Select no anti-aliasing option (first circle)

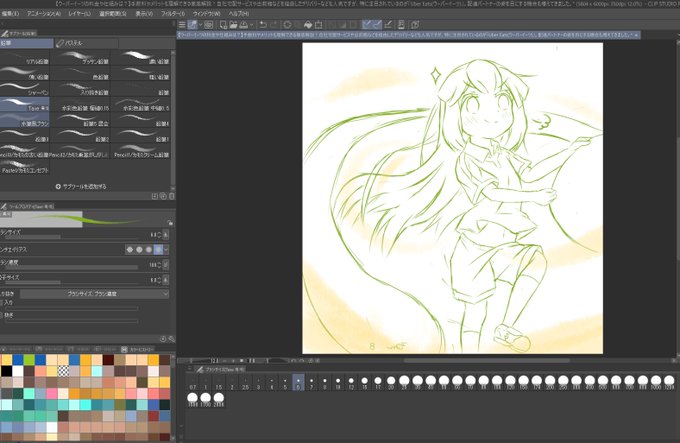(x=130, y=250)
